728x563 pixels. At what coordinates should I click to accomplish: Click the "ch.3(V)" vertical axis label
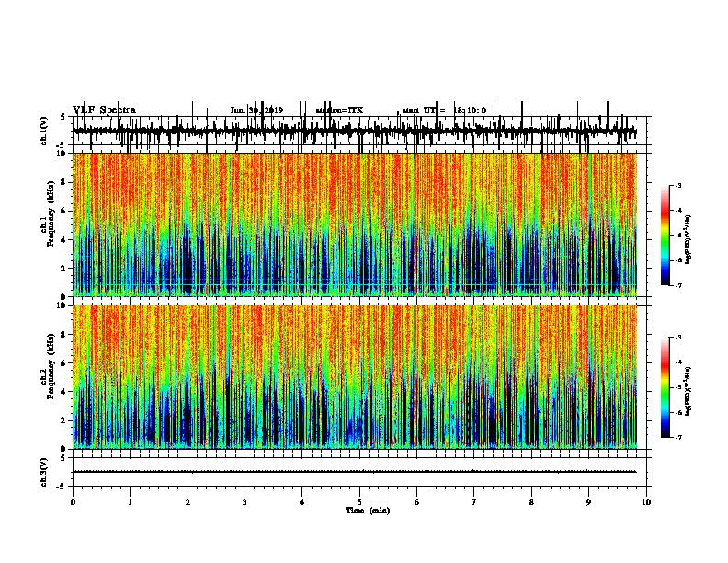(44, 472)
